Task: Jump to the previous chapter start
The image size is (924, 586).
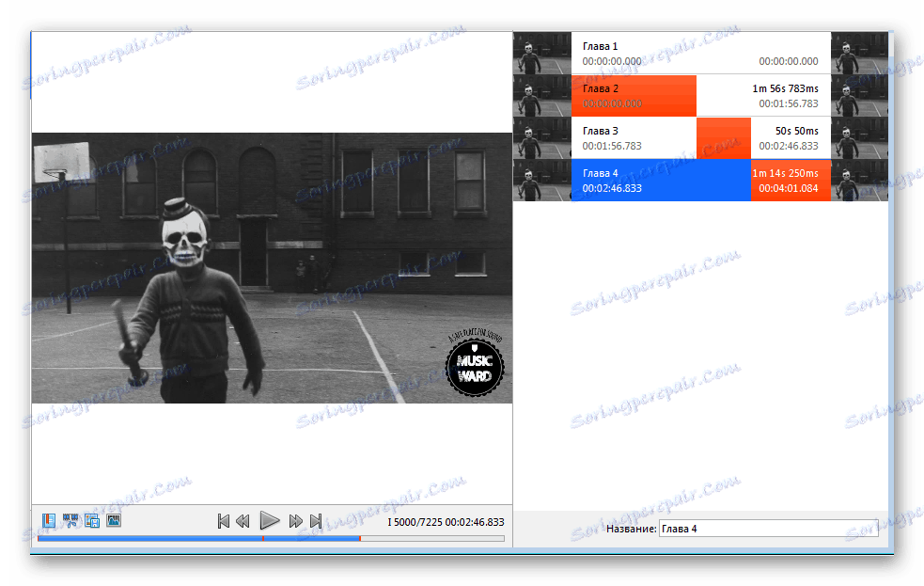Action: (224, 521)
